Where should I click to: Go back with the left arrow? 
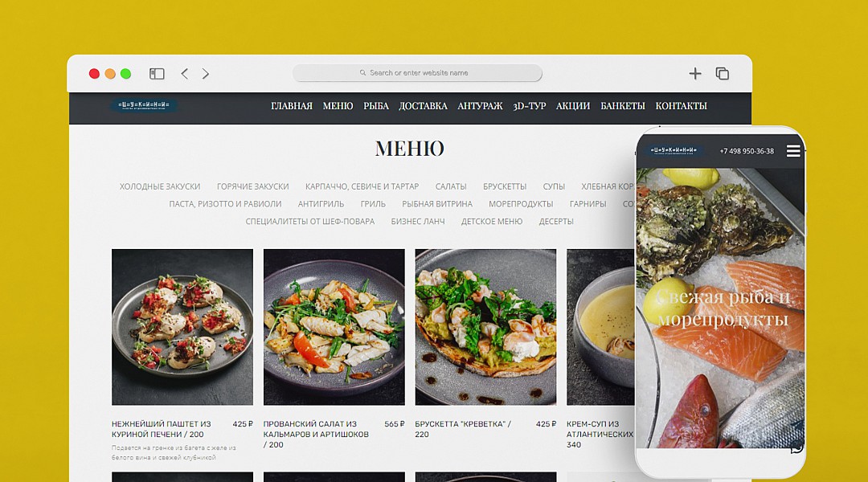[184, 74]
